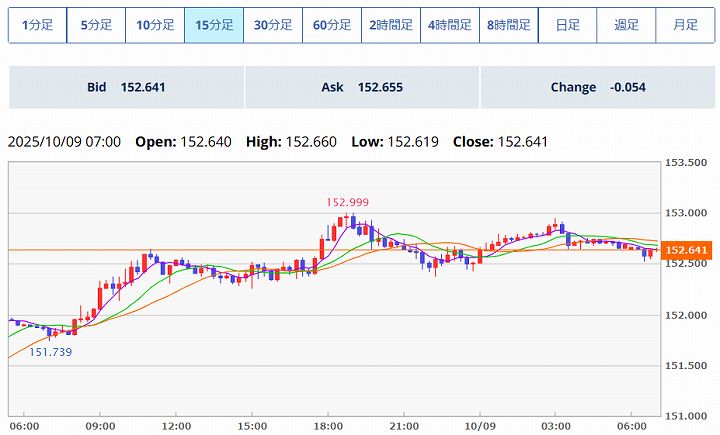Screen dimensions: 720x435
Task: Click the Ask price 152.655 panel
Action: [361, 87]
